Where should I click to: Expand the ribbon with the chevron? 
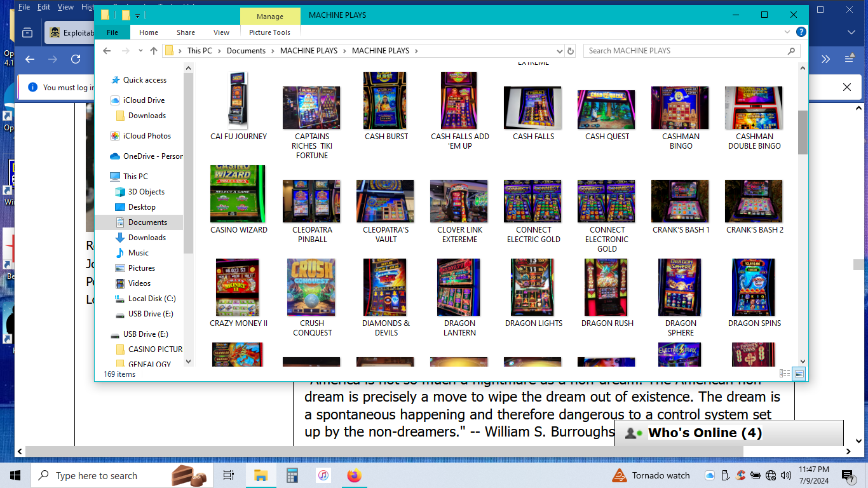[x=789, y=32]
